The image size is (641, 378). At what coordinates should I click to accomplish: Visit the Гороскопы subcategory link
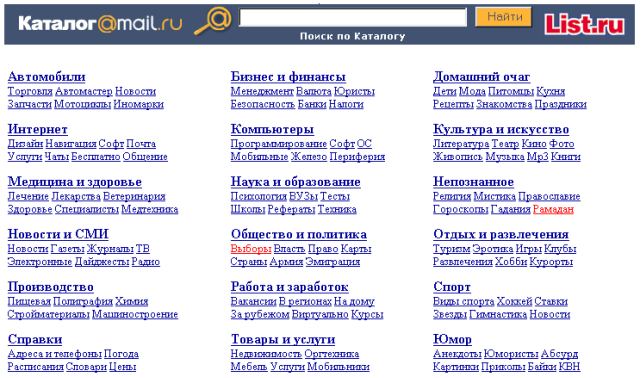461,209
